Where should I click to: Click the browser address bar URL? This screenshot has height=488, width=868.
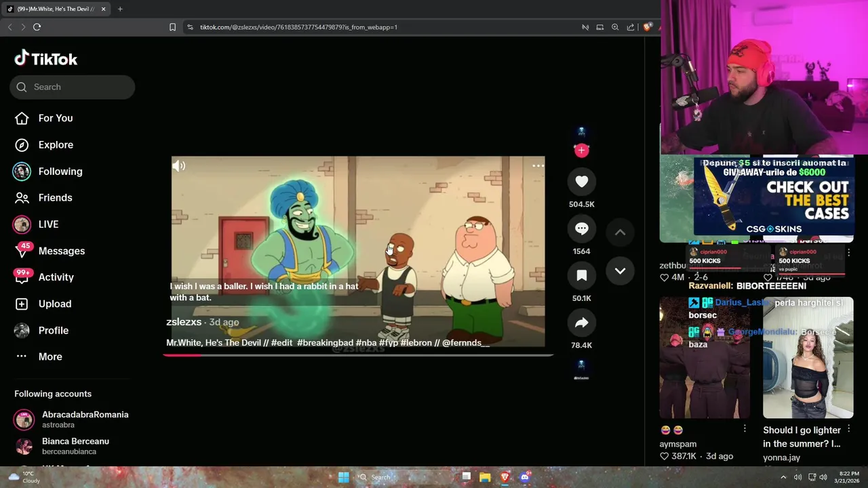(x=298, y=27)
